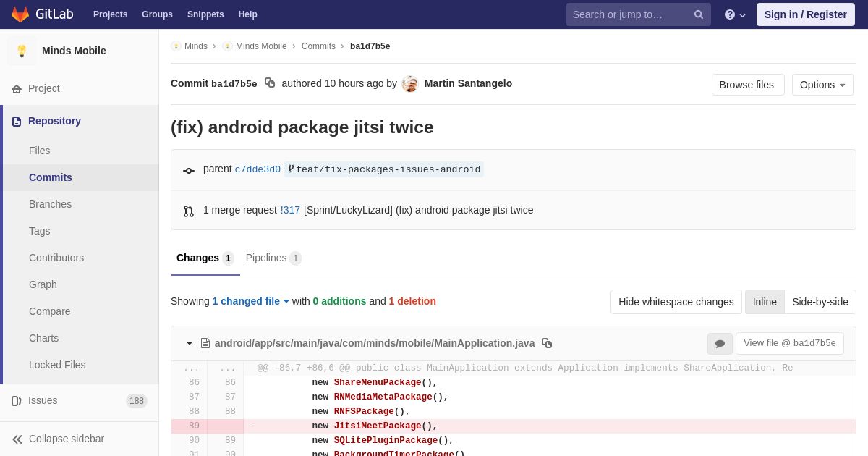
Task: Click the Browse files button
Action: click(x=747, y=85)
